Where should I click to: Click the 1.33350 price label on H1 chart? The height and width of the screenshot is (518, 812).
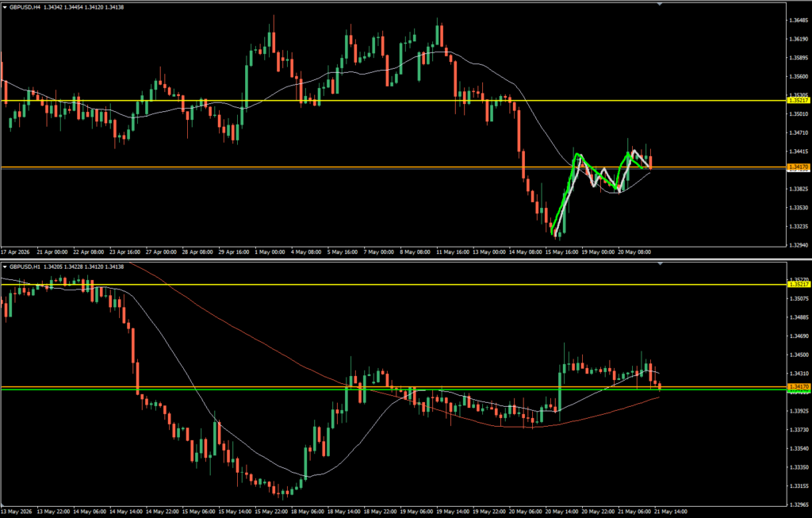[799, 466]
